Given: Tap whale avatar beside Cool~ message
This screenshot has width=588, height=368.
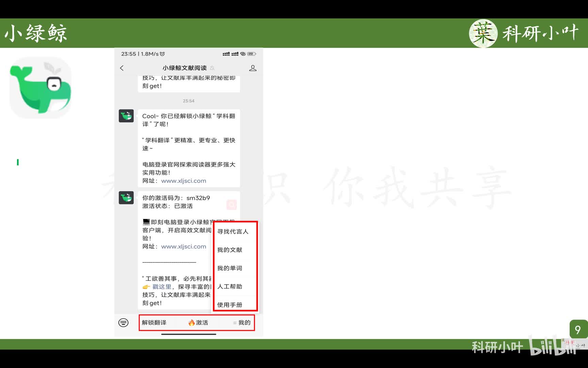Looking at the screenshot, I should (x=126, y=116).
